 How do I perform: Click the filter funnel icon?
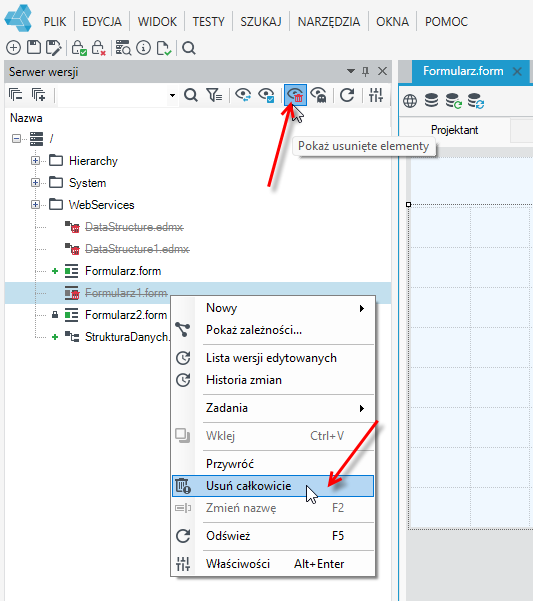coord(214,95)
